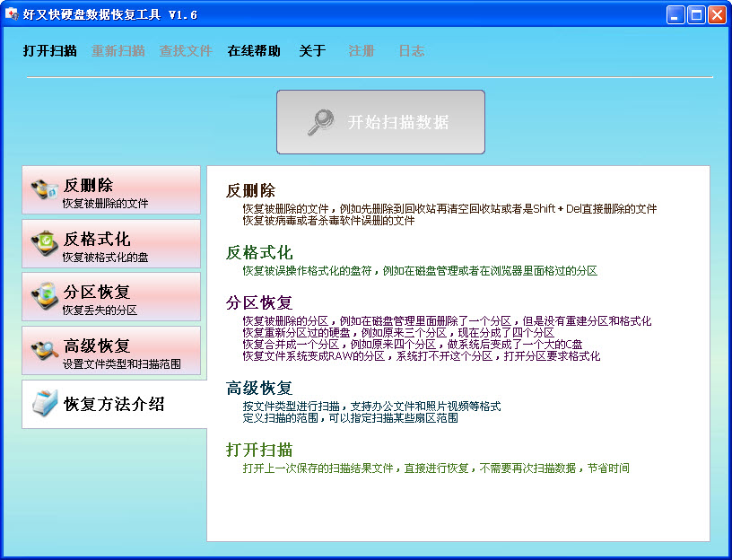Open the 打开扫描 menu item
The width and height of the screenshot is (732, 560).
click(49, 51)
